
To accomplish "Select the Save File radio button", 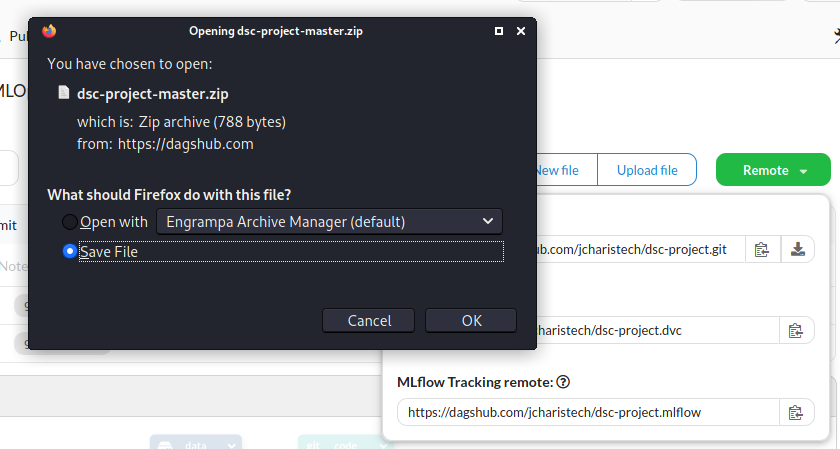I will 70,251.
